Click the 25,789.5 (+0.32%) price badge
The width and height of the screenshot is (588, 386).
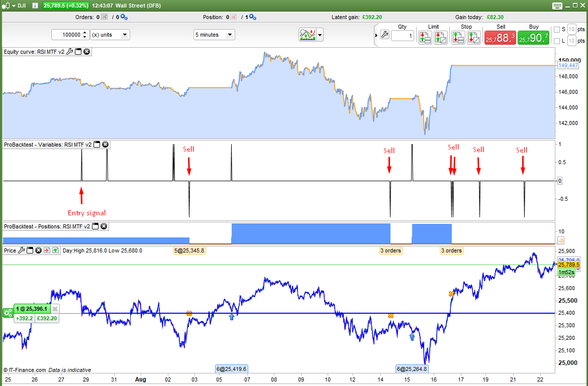(66, 6)
